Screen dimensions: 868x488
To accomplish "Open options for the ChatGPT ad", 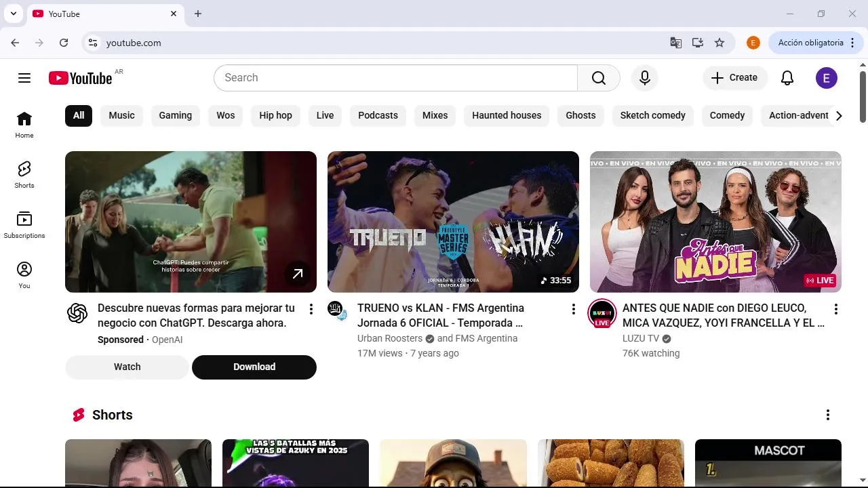I will 311,309.
